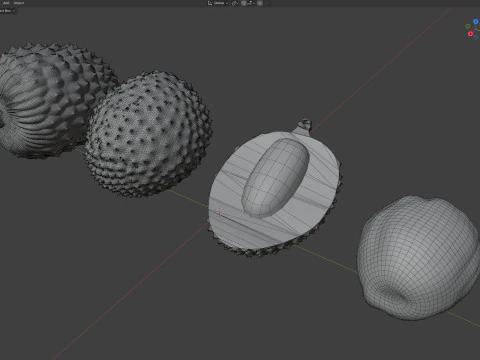This screenshot has height=360, width=480.
Task: Click the blue Z axis on navigation gizmo
Action: coord(476,21)
